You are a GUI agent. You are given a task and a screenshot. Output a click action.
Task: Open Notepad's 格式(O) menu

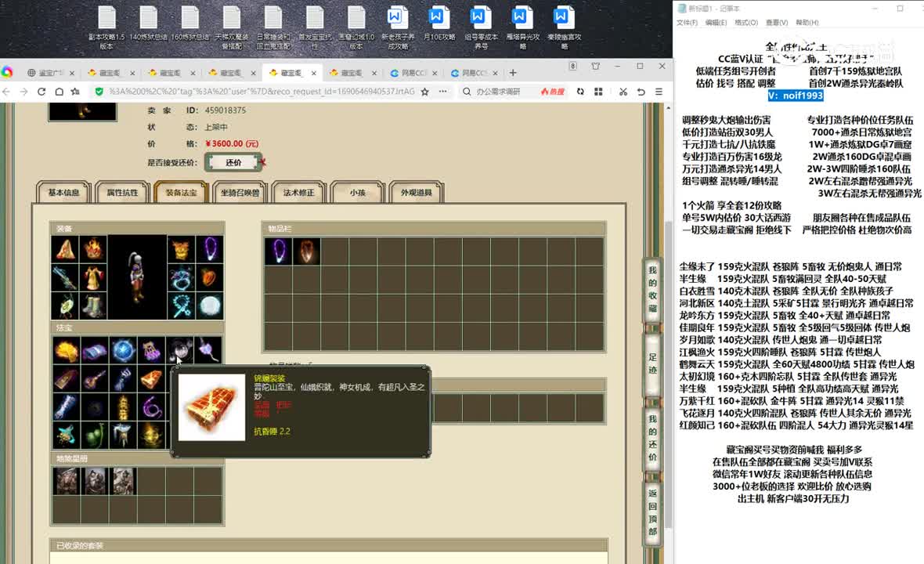(746, 23)
